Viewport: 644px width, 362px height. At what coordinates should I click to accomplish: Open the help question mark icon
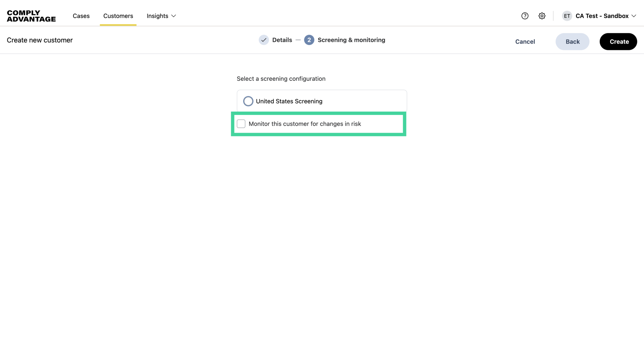pyautogui.click(x=525, y=16)
